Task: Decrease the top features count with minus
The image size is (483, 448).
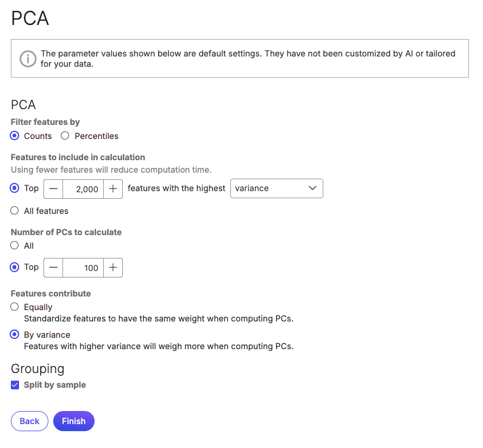Action: pyautogui.click(x=53, y=188)
